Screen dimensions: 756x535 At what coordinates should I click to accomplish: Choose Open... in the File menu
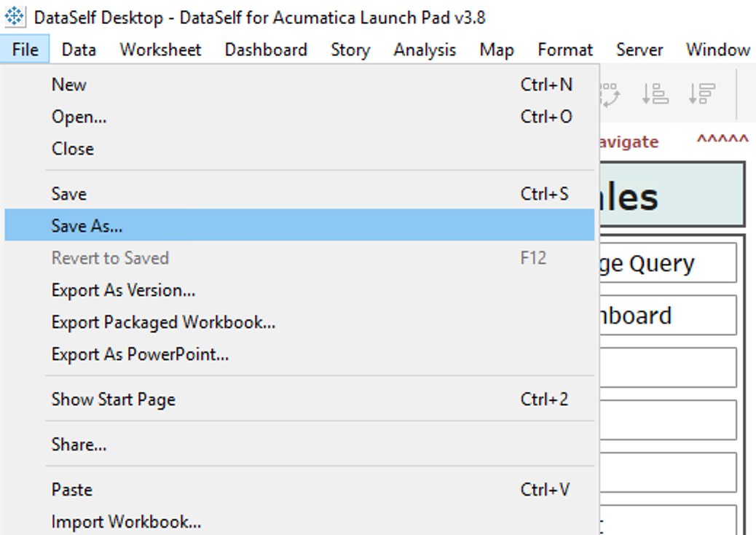79,117
